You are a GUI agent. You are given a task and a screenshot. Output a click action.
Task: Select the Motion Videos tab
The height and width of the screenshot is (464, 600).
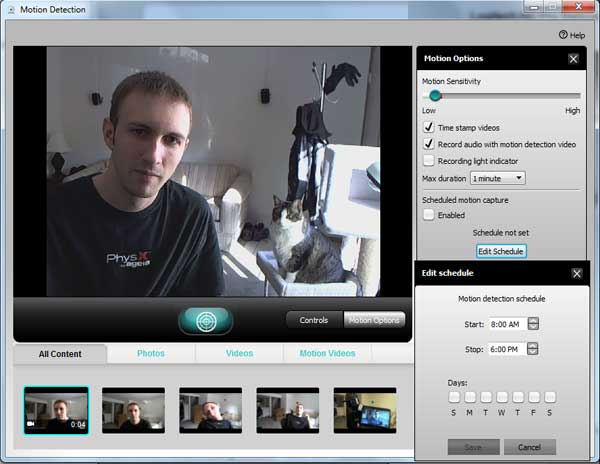pyautogui.click(x=327, y=353)
